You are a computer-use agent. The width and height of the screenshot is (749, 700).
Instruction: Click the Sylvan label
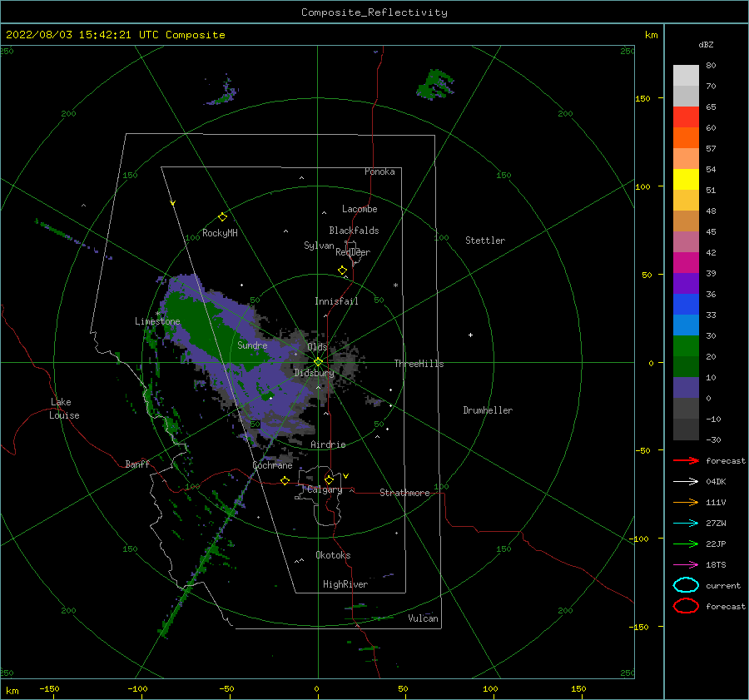(x=319, y=246)
